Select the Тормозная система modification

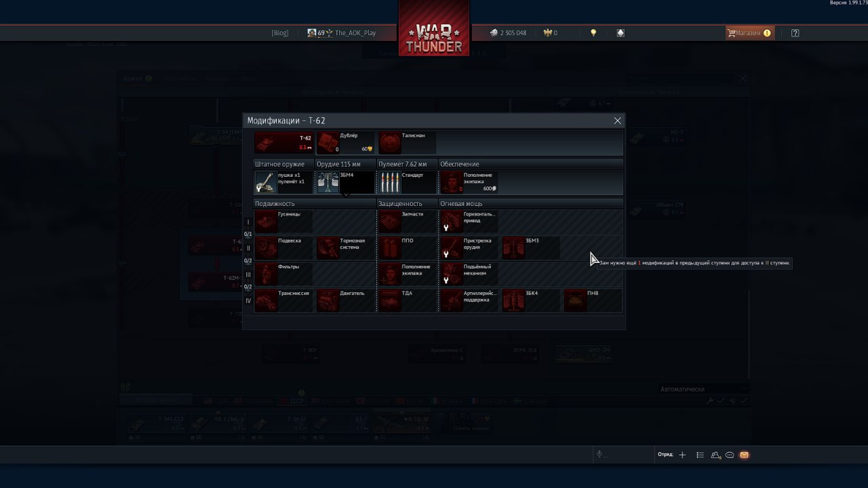346,248
